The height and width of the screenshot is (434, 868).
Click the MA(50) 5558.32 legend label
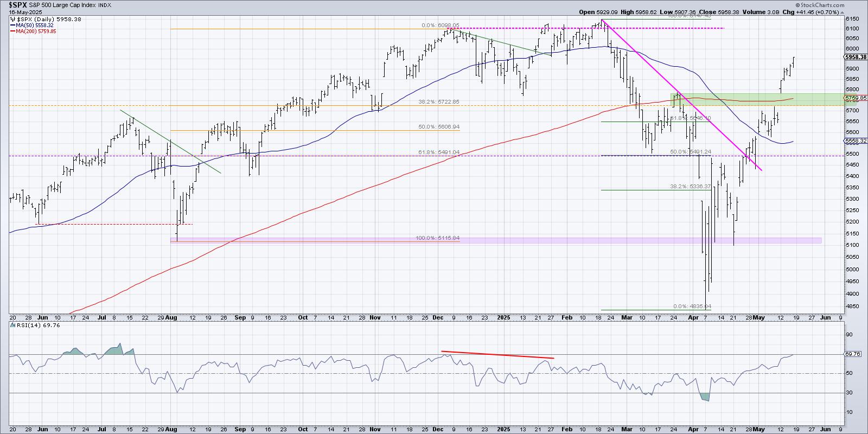pyautogui.click(x=35, y=25)
